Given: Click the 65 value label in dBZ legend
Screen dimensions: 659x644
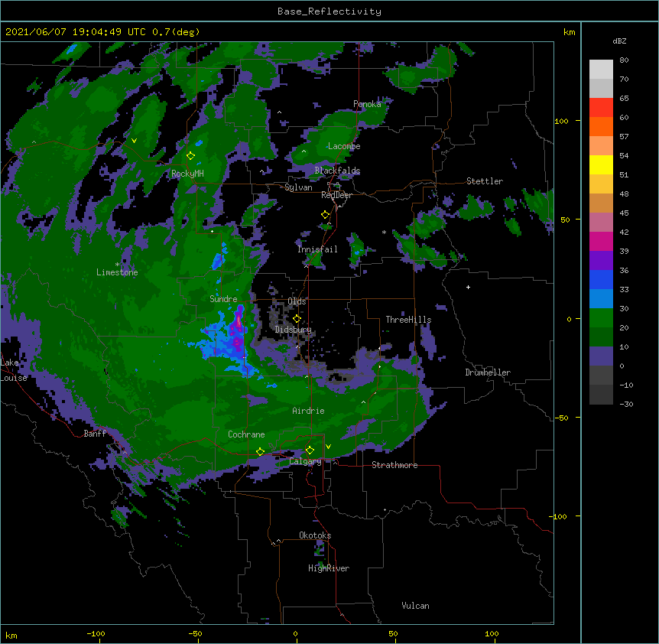Looking at the screenshot, I should coord(624,99).
